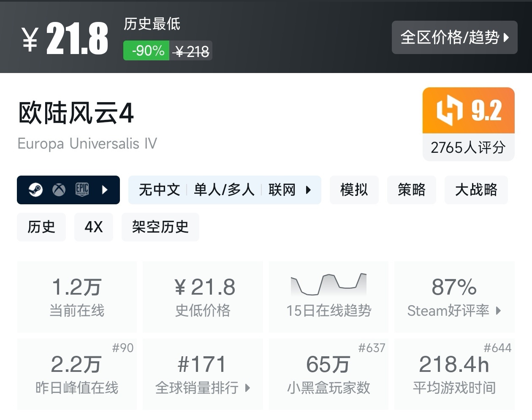This screenshot has width=532, height=420.
Task: Click the Xbox platform icon
Action: (59, 190)
